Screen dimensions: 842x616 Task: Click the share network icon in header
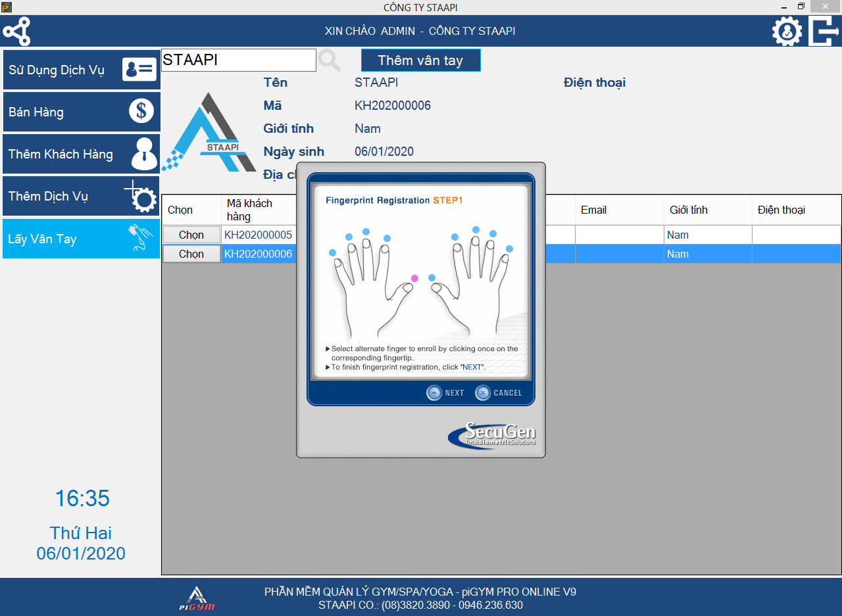click(x=16, y=31)
